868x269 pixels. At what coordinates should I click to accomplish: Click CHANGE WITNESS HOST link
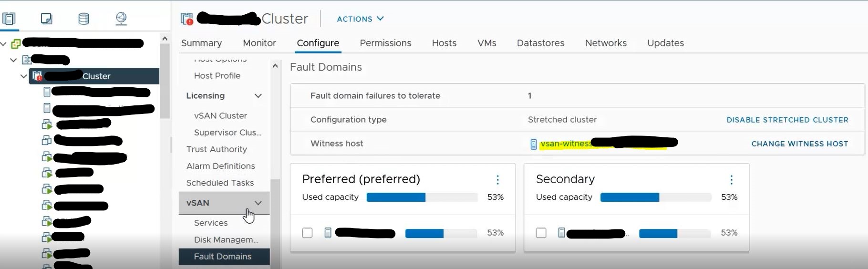(800, 144)
